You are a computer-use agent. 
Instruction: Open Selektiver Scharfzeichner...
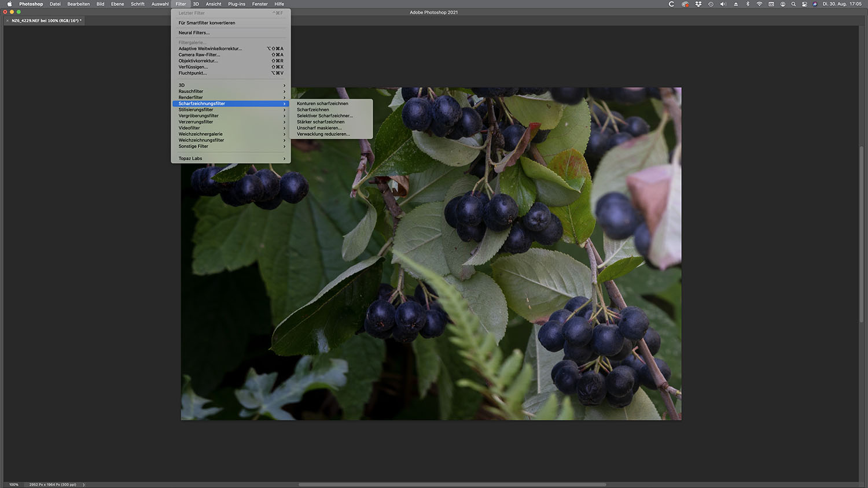coord(332,116)
